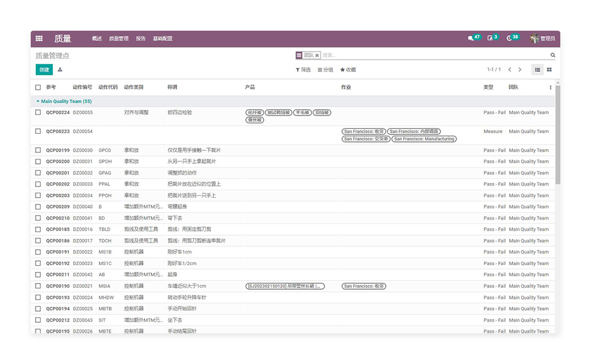
Task: Switch to kanban view icon
Action: pyautogui.click(x=549, y=70)
